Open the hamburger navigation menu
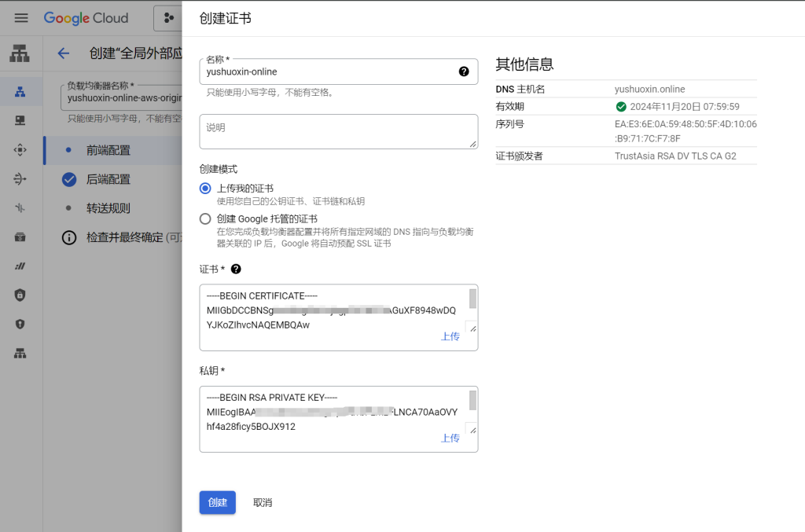805x532 pixels. 21,18
